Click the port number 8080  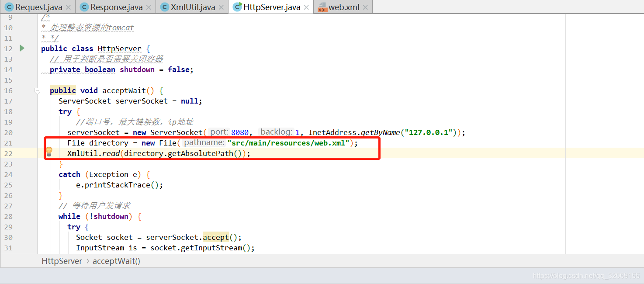coord(240,132)
